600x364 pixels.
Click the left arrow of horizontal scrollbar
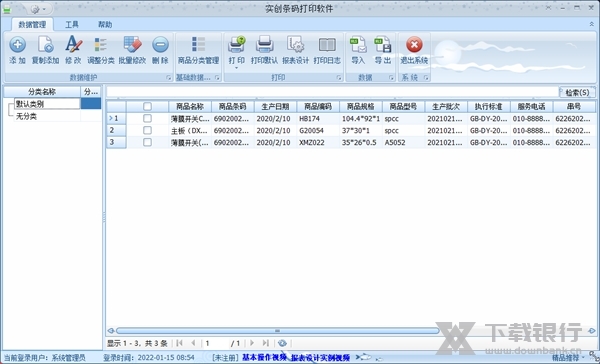coord(111,330)
